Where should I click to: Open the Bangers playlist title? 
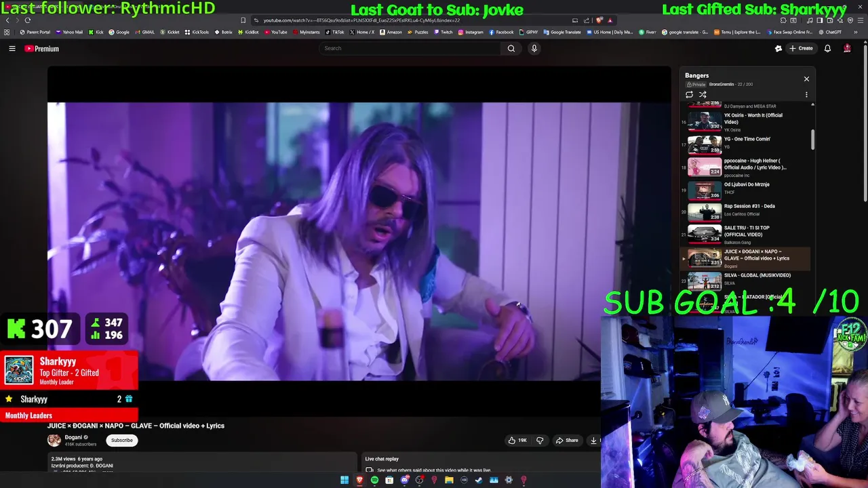pyautogui.click(x=696, y=75)
